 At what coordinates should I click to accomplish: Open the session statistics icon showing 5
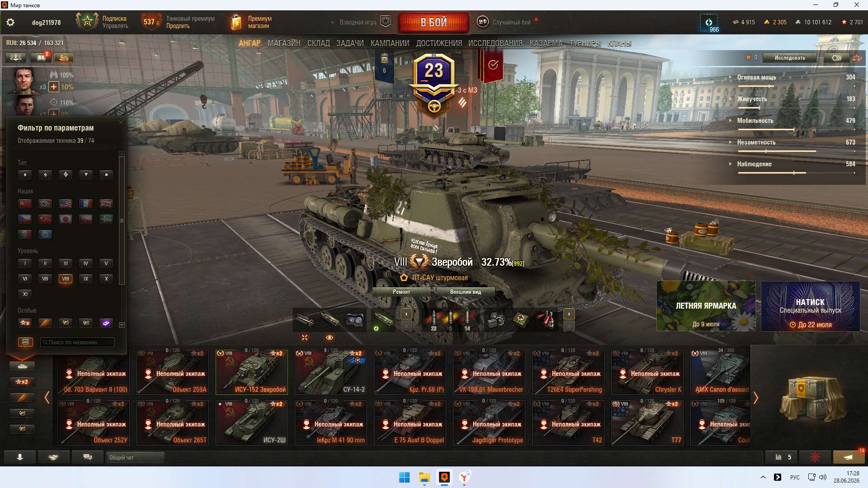pyautogui.click(x=781, y=457)
